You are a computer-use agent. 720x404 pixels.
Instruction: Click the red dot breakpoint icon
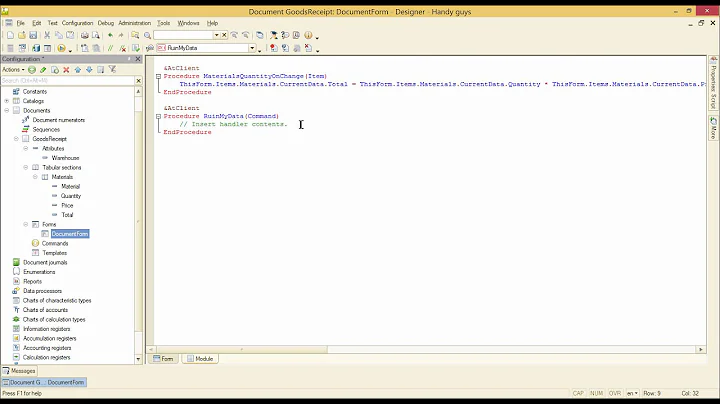274,48
